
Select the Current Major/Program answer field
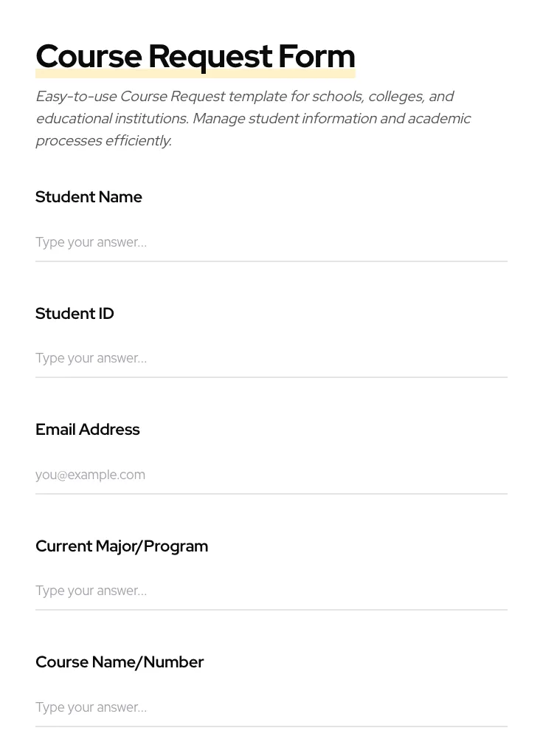pyautogui.click(x=271, y=591)
